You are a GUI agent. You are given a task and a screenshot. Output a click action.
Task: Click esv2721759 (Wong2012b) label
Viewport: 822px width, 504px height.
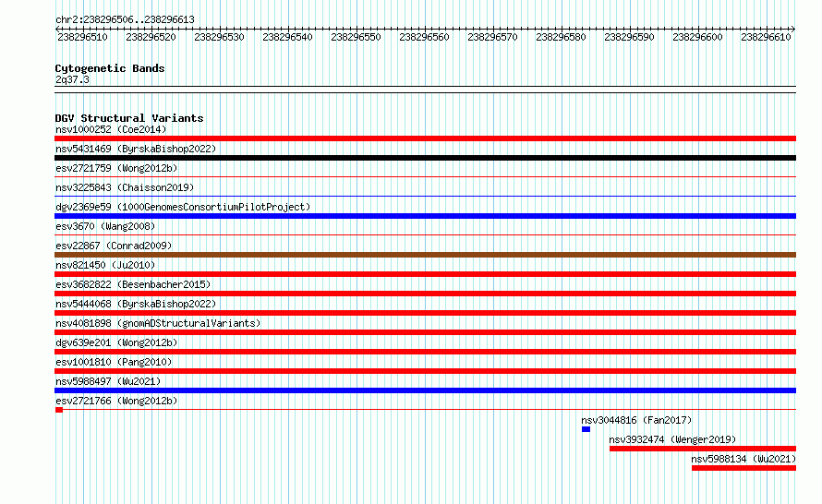coord(116,168)
